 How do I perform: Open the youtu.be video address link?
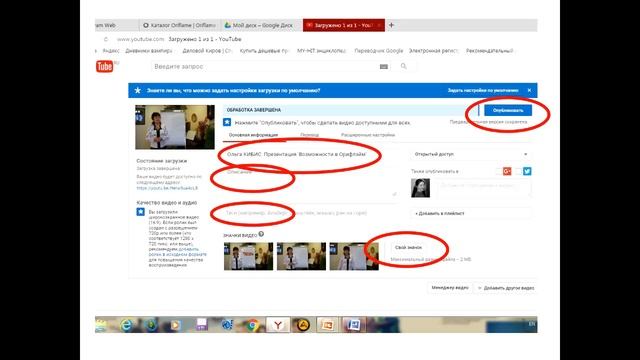coord(167,188)
